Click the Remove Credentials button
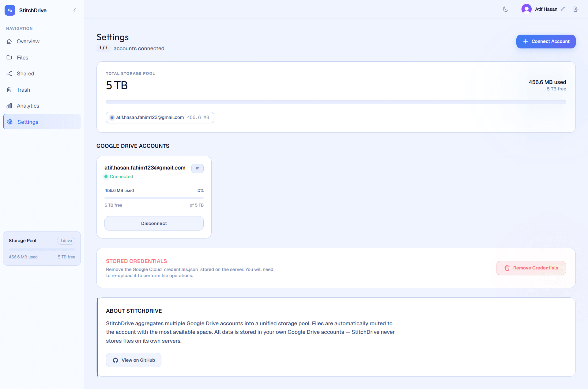The height and width of the screenshot is (389, 588). click(531, 268)
